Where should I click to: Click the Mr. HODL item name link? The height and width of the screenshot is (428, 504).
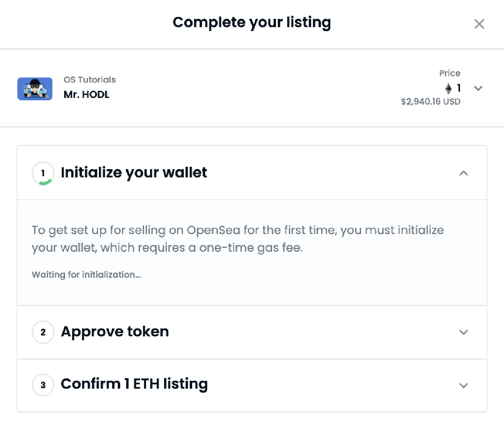point(86,94)
